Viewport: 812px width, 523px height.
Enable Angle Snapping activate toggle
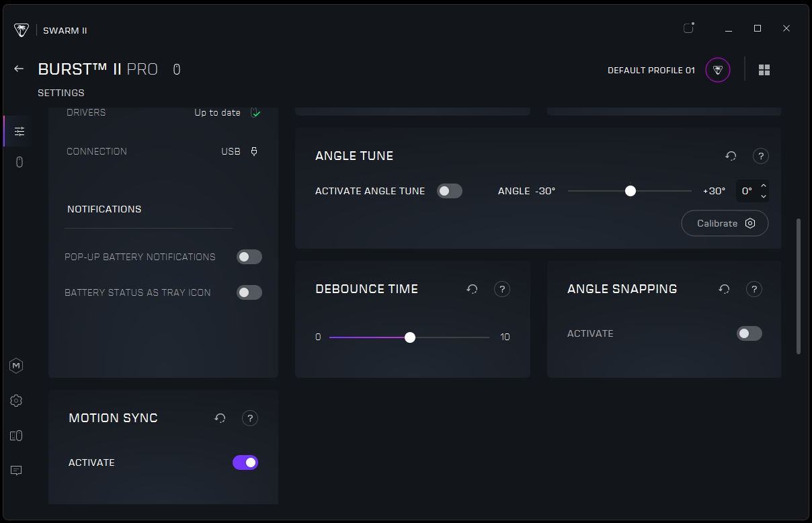click(x=749, y=333)
